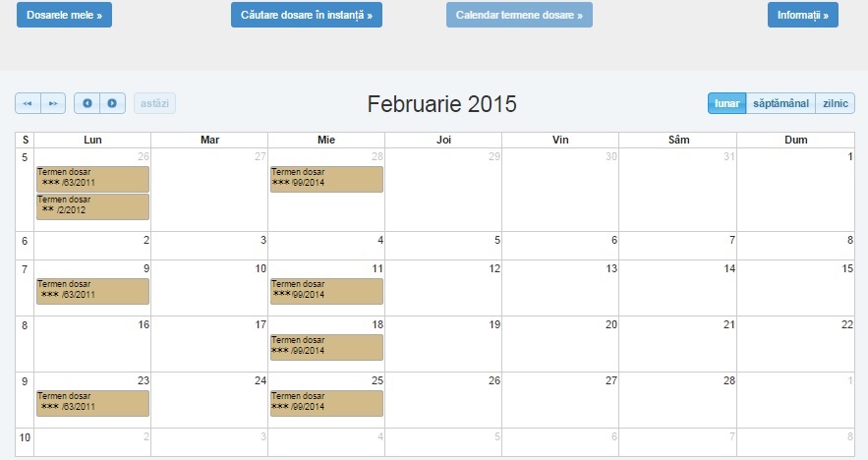Open the /99/2014 event on February 11
The width and height of the screenshot is (868, 460).
(x=326, y=291)
